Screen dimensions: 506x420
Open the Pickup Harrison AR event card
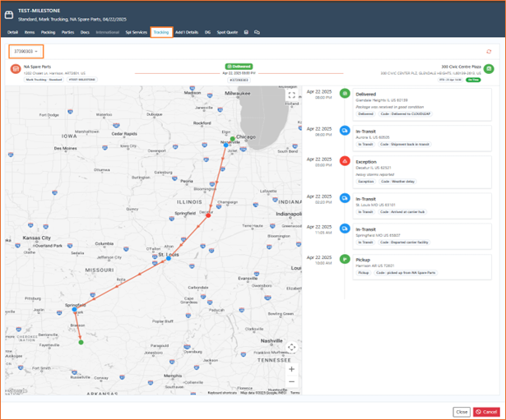(422, 267)
